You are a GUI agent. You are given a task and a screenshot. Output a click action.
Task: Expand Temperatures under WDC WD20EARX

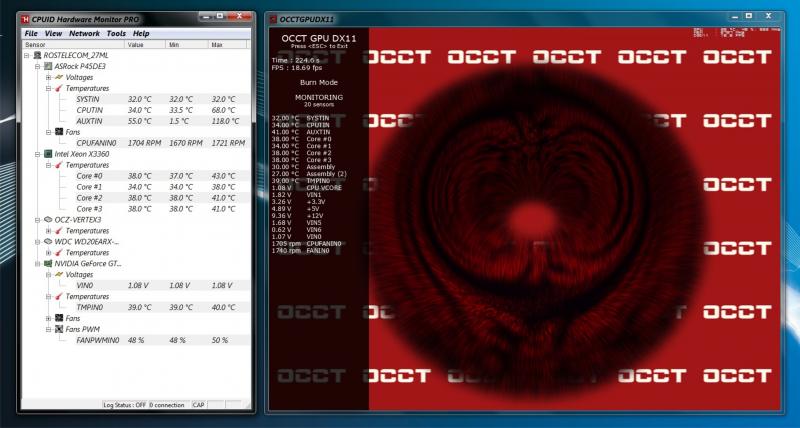(x=48, y=253)
